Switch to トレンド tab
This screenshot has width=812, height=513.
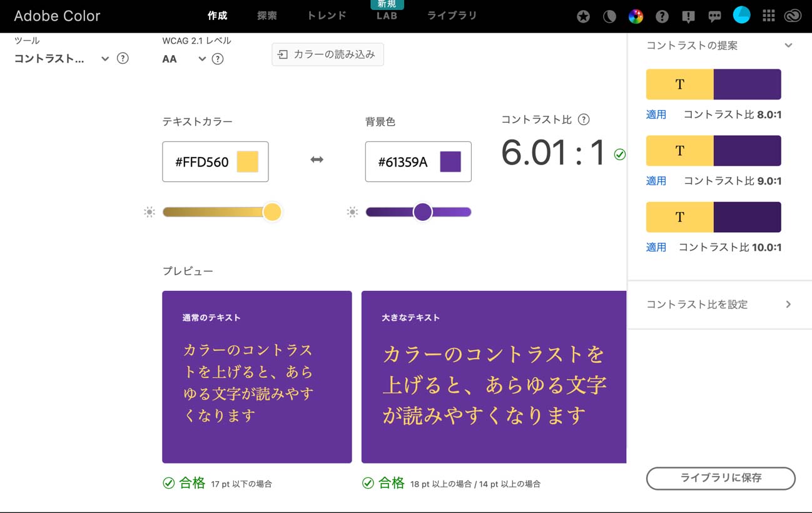(327, 16)
